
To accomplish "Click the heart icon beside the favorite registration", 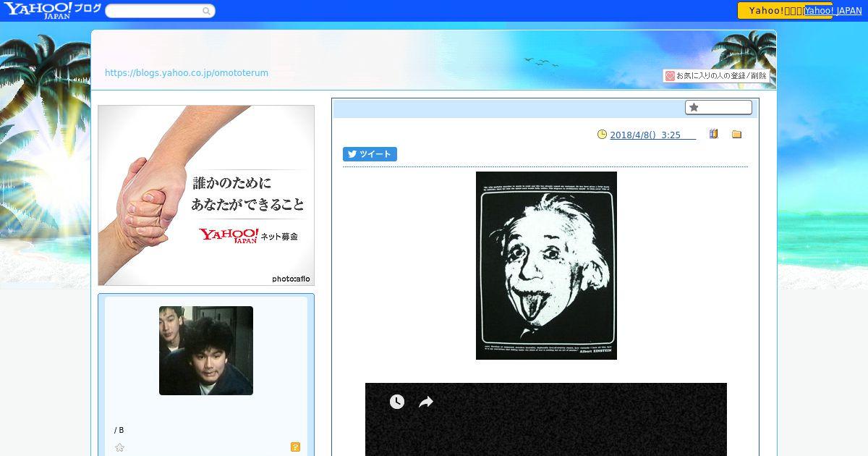I will click(670, 75).
